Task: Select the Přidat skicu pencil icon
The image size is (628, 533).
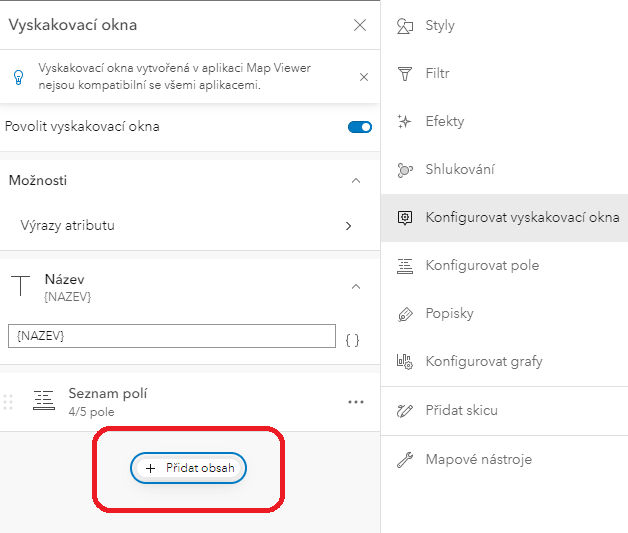Action: coord(405,411)
